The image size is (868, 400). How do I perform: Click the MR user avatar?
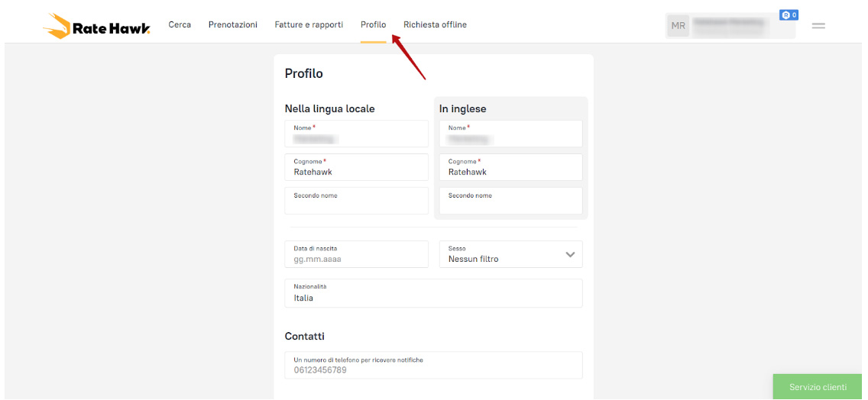pyautogui.click(x=678, y=26)
